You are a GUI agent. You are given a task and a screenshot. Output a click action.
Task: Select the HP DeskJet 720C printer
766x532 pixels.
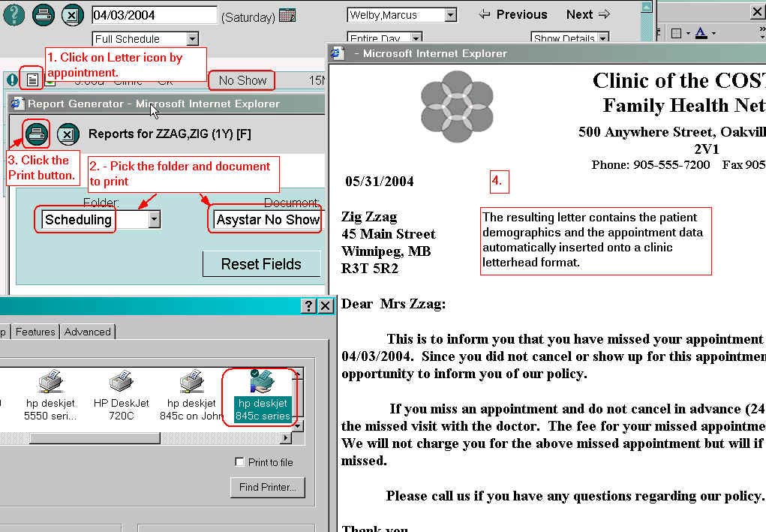tap(121, 395)
